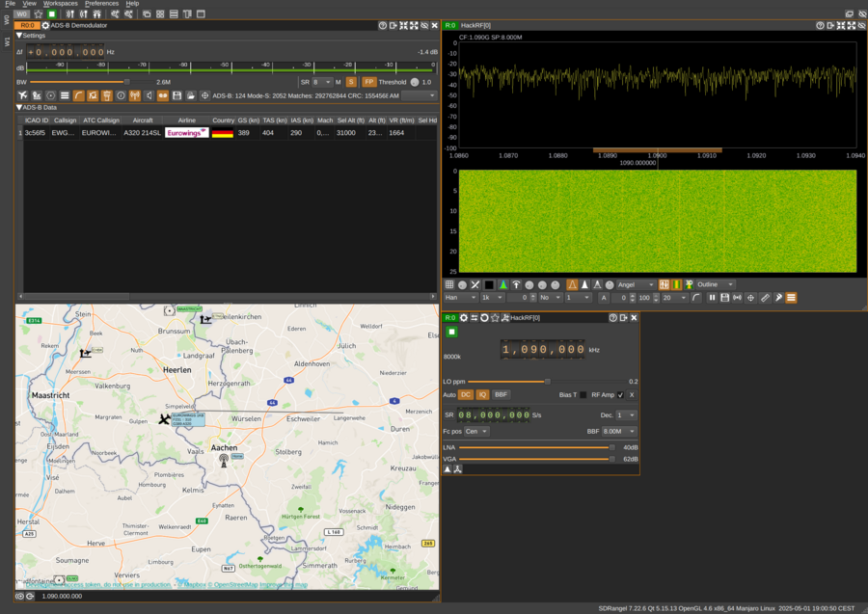Click the antenna station marker at Aachen
Viewport: 868px width, 614px height.
[x=224, y=460]
